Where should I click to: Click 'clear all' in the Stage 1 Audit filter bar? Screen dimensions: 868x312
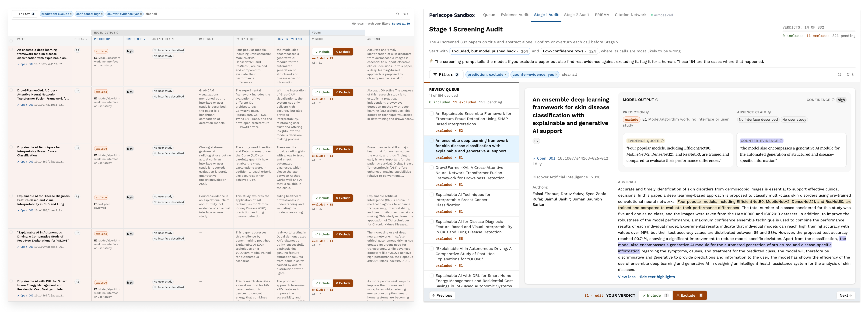[x=569, y=75]
